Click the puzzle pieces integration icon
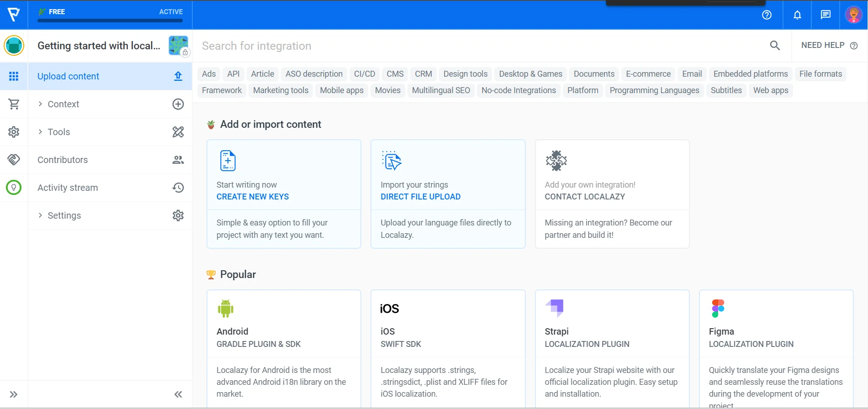Screen dimensions: 868x409 tap(556, 161)
